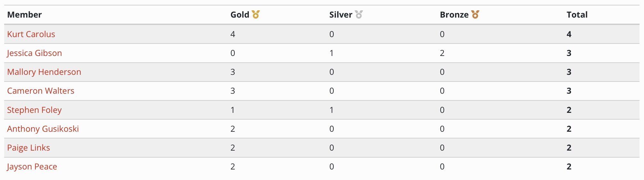Click Mallory Henderson's gold count
Viewport: 644px width, 180px height.
[x=233, y=72]
